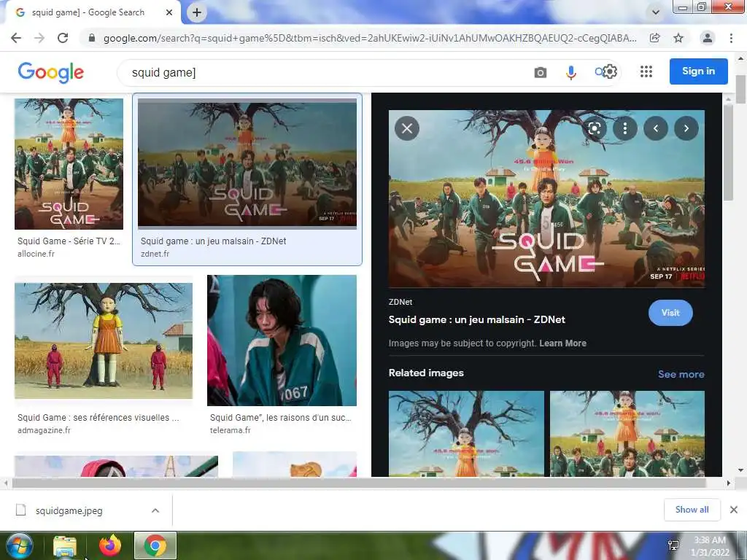This screenshot has height=560, width=747.
Task: Show next image in preview
Action: [686, 128]
